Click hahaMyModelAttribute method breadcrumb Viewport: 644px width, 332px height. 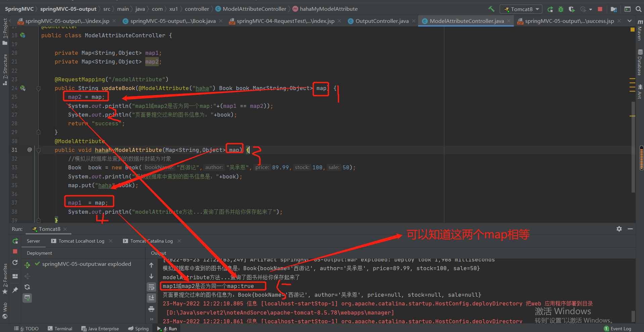coord(325,9)
